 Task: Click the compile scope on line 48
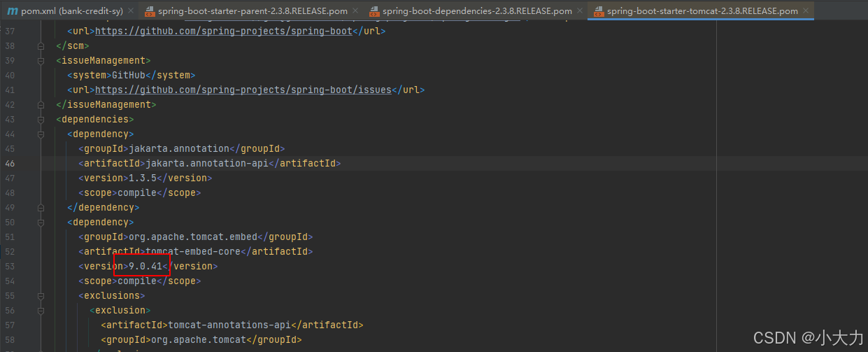click(137, 193)
